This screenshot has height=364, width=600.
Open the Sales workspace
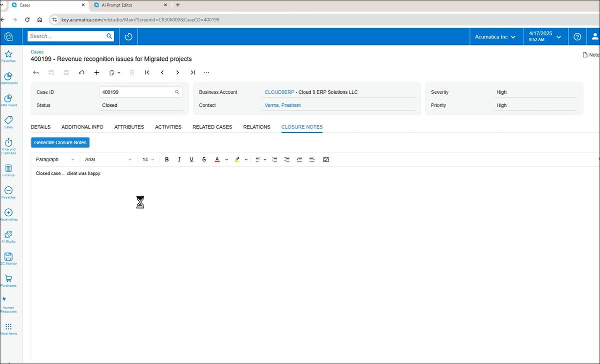click(8, 122)
